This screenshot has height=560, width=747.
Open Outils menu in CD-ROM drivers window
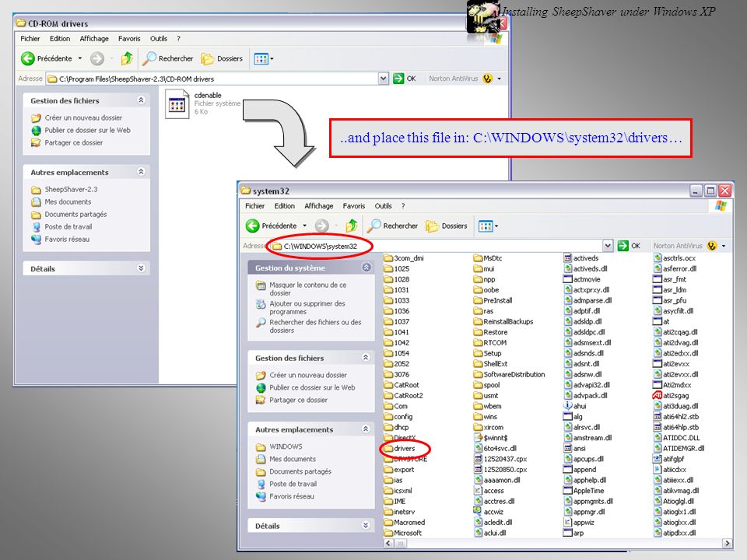click(x=159, y=39)
